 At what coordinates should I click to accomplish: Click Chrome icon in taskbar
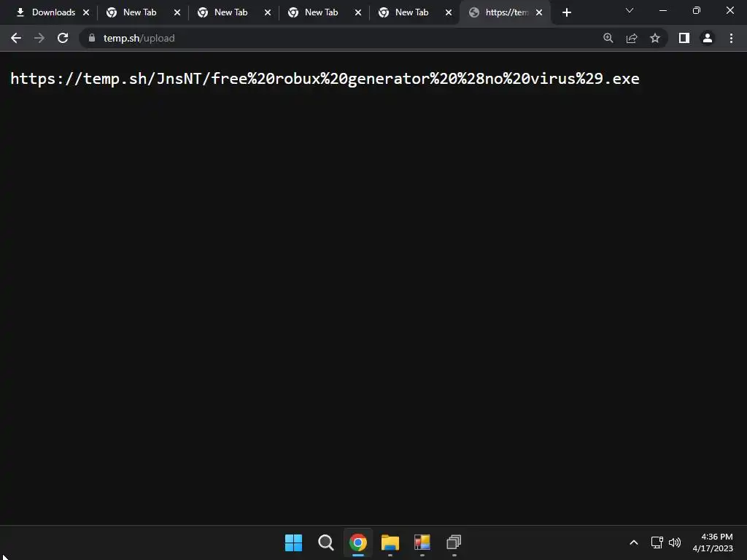click(357, 542)
